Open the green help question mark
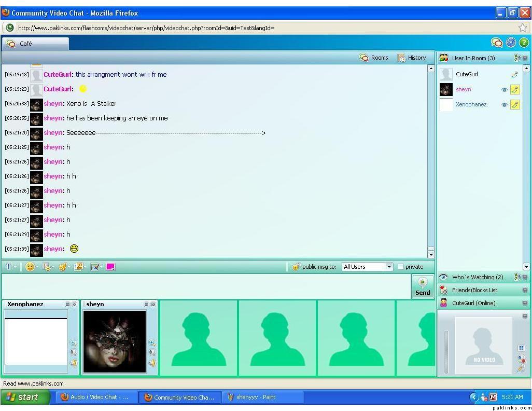The image size is (532, 411). point(523,43)
